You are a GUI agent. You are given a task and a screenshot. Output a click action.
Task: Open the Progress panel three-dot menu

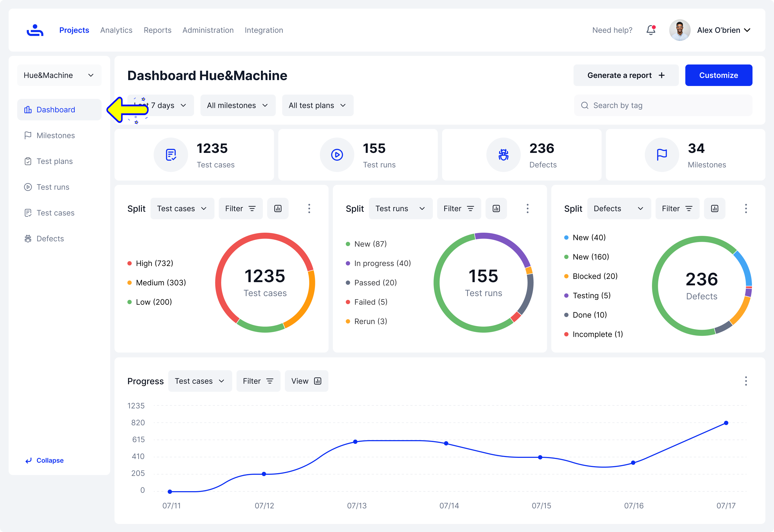746,381
